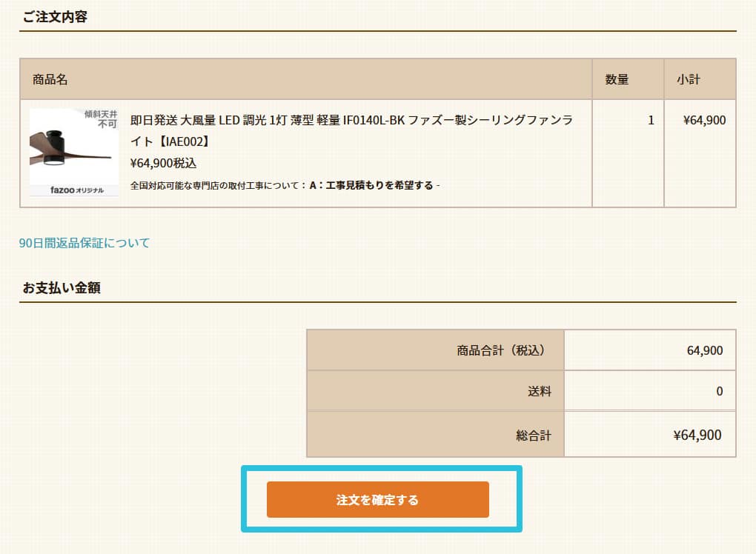This screenshot has width=756, height=554.
Task: Click the お支払い金額 section heading
Action: pos(62,288)
